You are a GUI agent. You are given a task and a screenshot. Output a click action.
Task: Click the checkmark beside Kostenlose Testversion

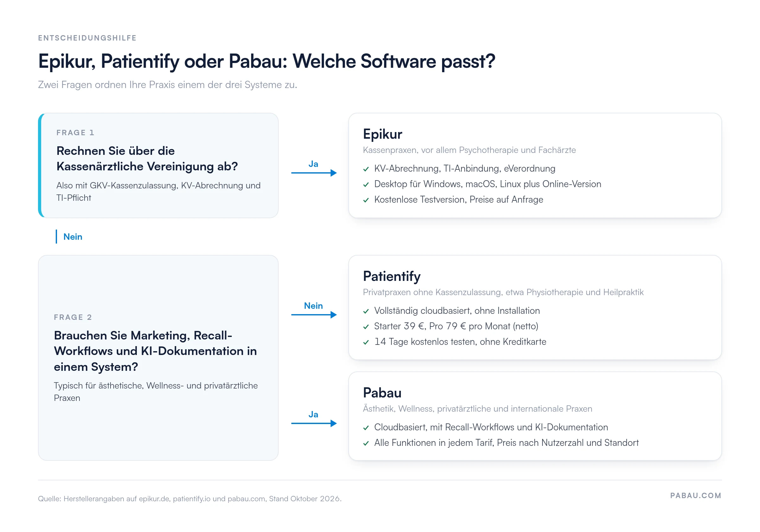click(x=366, y=200)
